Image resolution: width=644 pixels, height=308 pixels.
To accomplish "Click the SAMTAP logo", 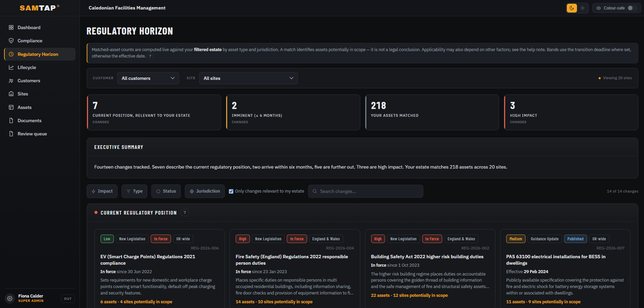I will pos(40,8).
